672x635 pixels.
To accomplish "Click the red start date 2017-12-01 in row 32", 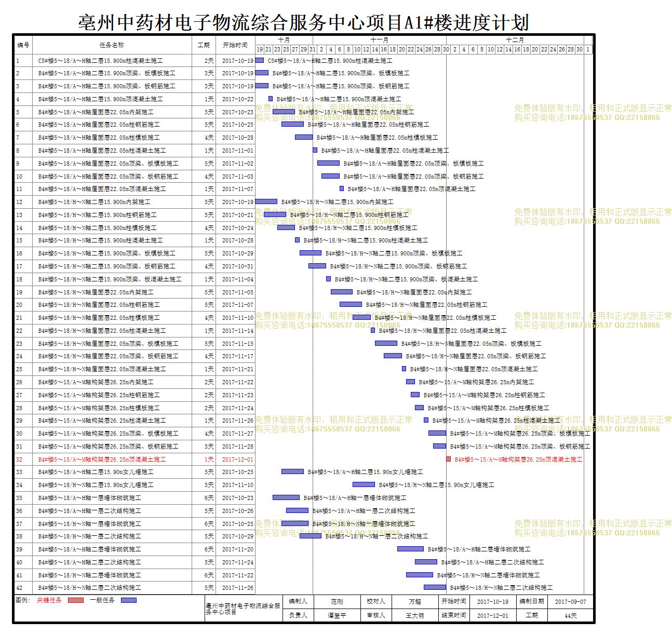I will coord(238,460).
